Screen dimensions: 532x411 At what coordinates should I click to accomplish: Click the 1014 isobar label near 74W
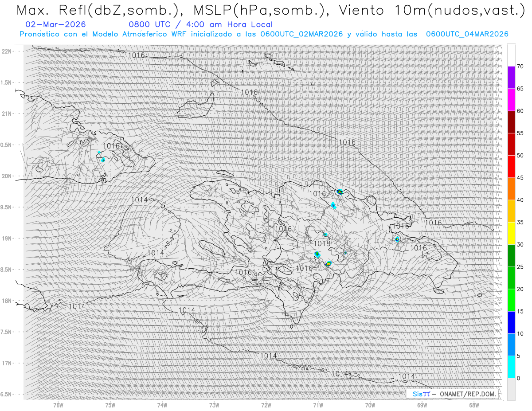click(x=156, y=253)
